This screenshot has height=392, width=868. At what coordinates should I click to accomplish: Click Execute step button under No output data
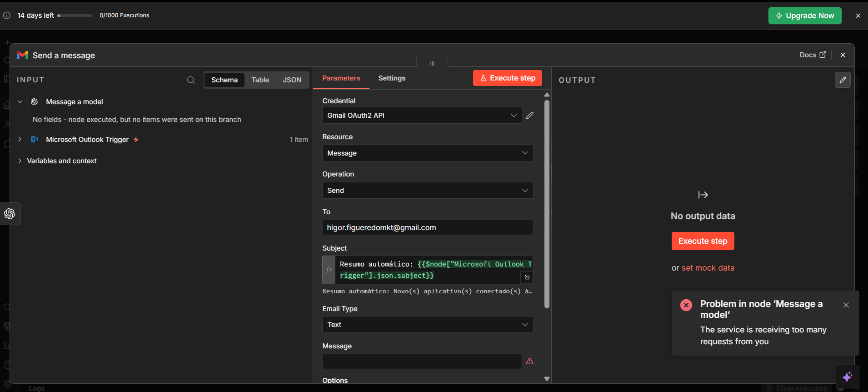tap(703, 241)
